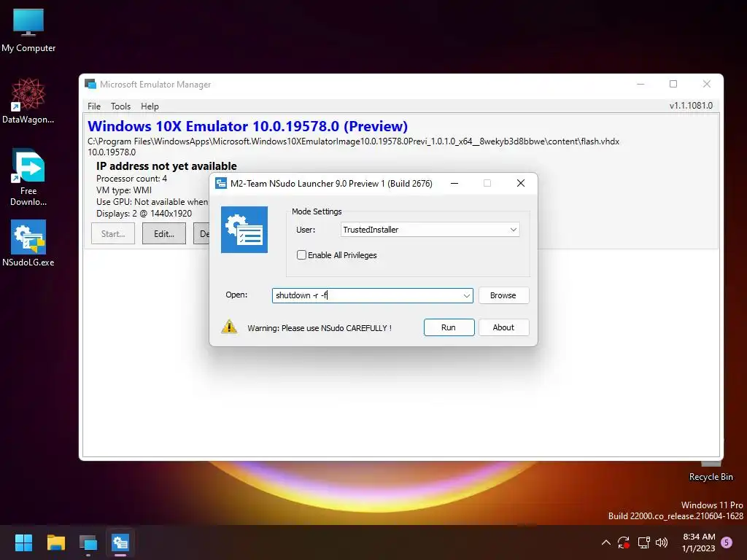Click the NSudo title bar app icon

221,183
